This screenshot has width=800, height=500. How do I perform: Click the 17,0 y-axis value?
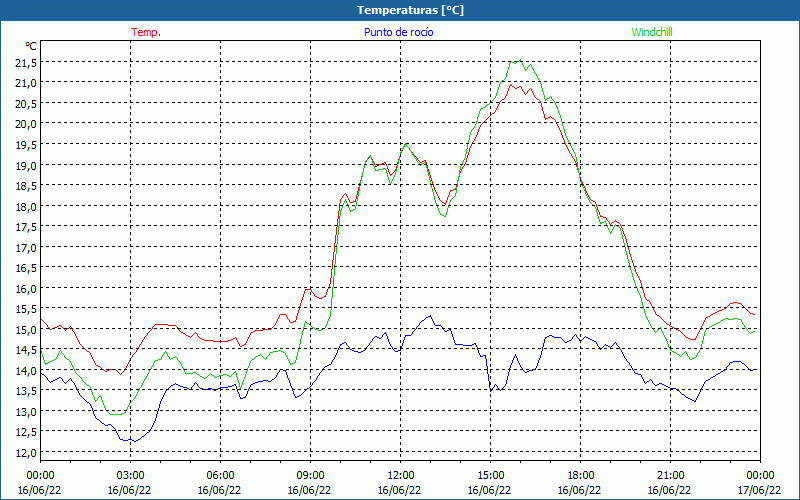coord(26,247)
